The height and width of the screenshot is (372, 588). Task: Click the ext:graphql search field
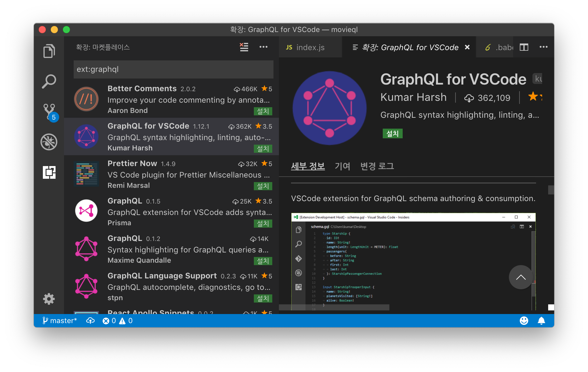point(173,69)
